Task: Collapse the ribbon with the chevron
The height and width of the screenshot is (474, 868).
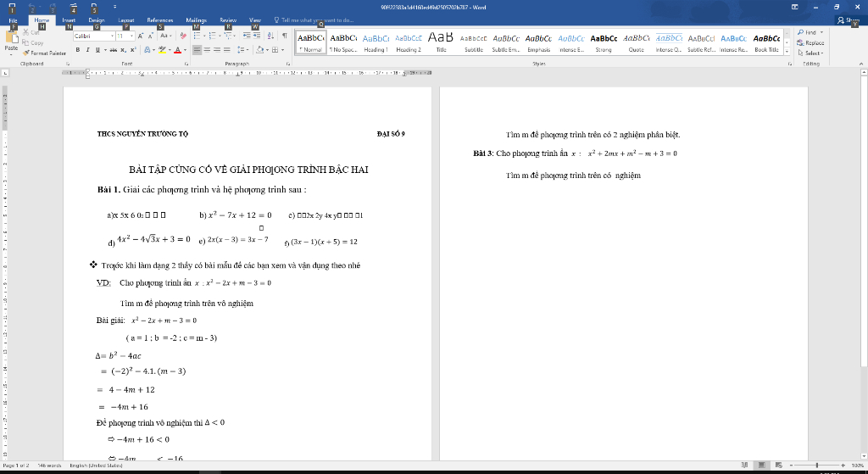Action: (x=862, y=64)
